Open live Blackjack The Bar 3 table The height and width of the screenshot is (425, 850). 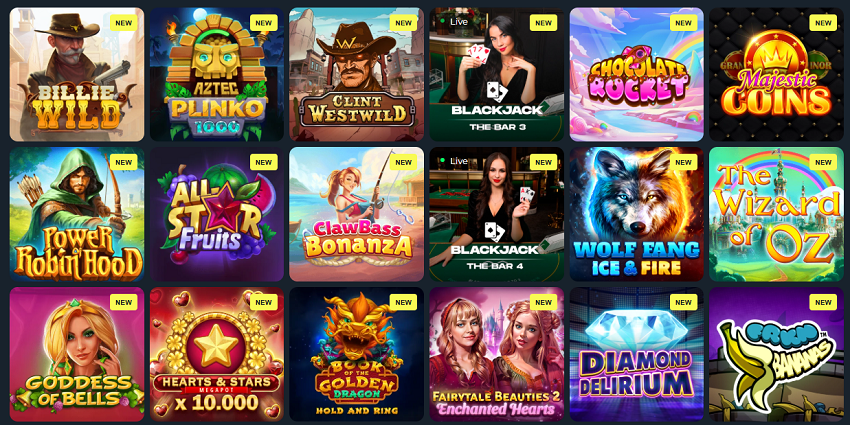497,74
